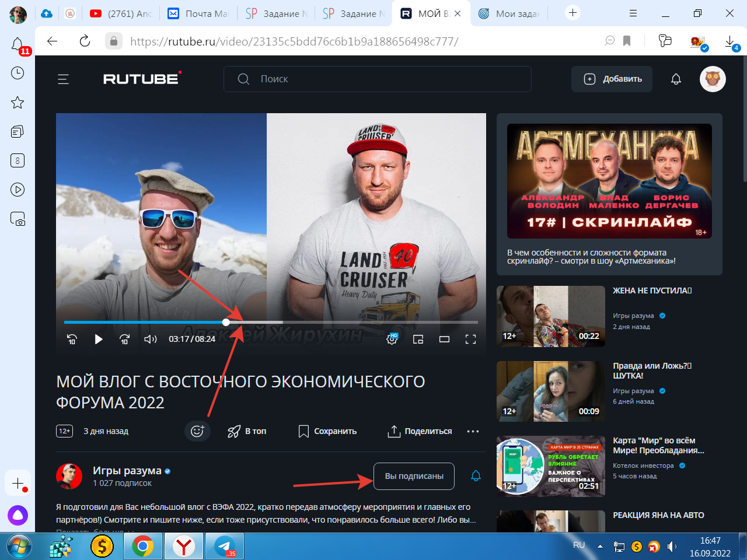Play the video
The height and width of the screenshot is (560, 747).
click(99, 339)
